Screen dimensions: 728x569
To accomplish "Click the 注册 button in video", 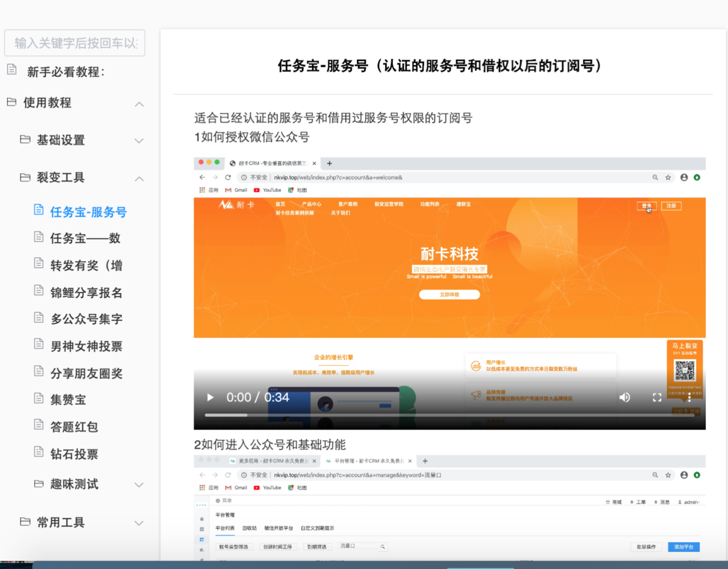I will (x=672, y=206).
